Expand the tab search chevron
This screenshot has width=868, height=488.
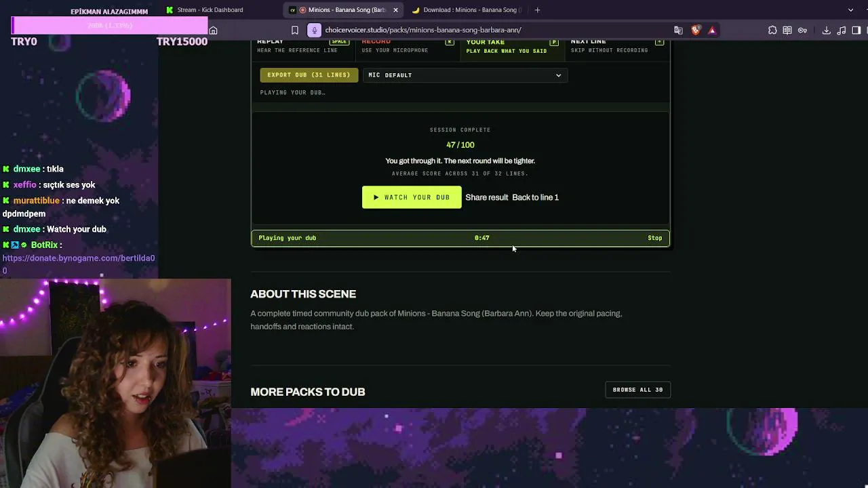click(x=850, y=9)
